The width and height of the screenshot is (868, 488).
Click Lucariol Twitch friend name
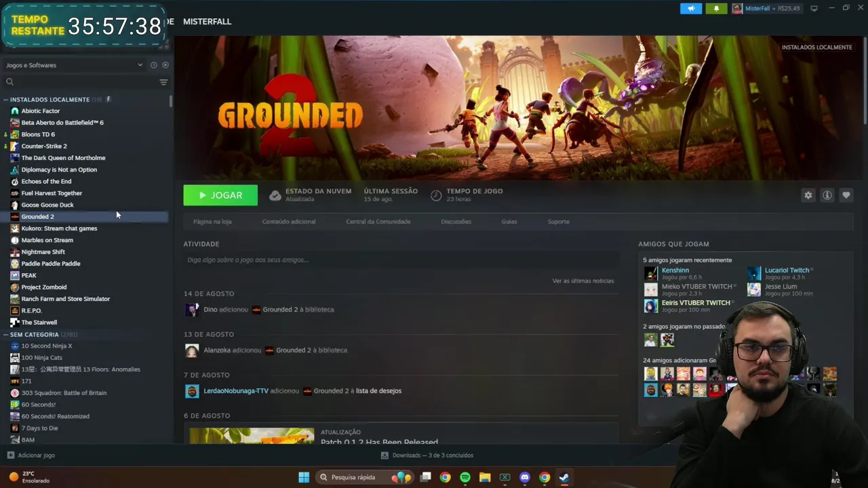(x=787, y=270)
